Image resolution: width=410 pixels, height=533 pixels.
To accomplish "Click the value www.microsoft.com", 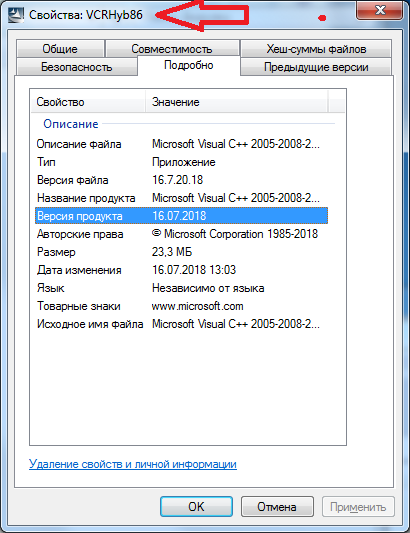I will tap(198, 306).
